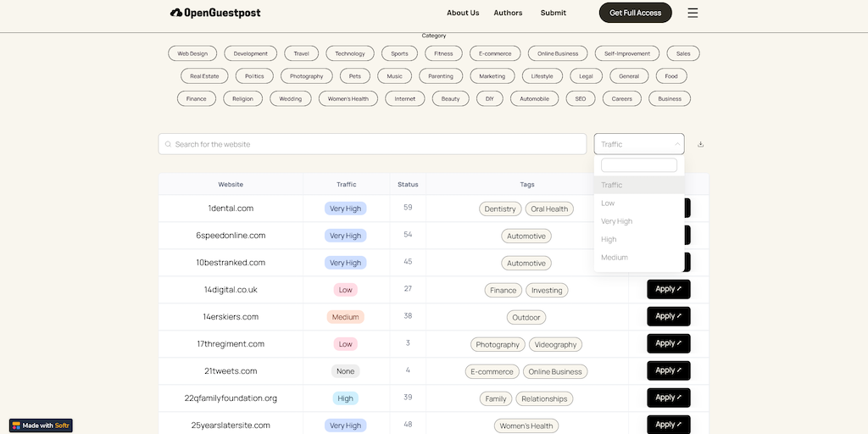This screenshot has height=434, width=868.
Task: Click the Submit navigation link
Action: tap(553, 13)
